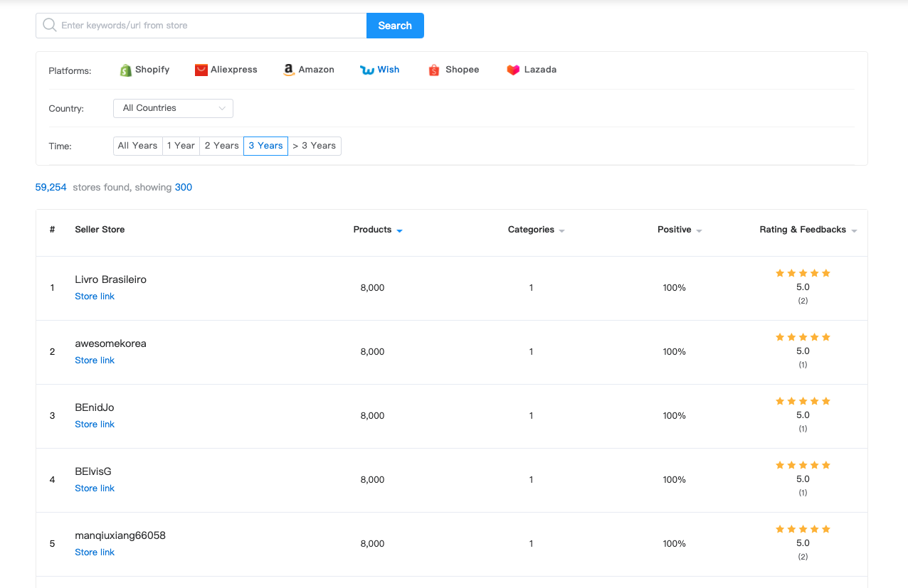The height and width of the screenshot is (588, 908).
Task: Select the Lazada platform icon
Action: point(513,70)
